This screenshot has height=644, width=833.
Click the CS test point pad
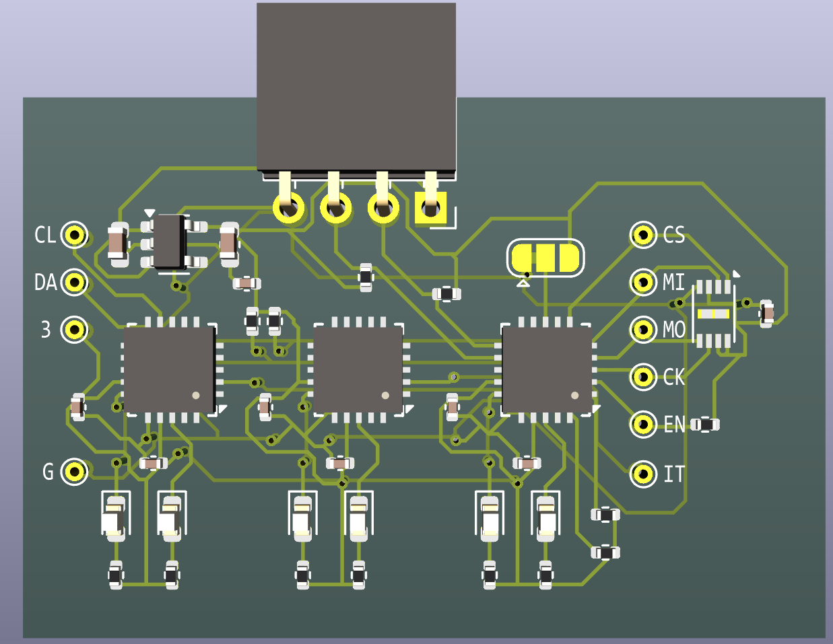[x=643, y=235]
